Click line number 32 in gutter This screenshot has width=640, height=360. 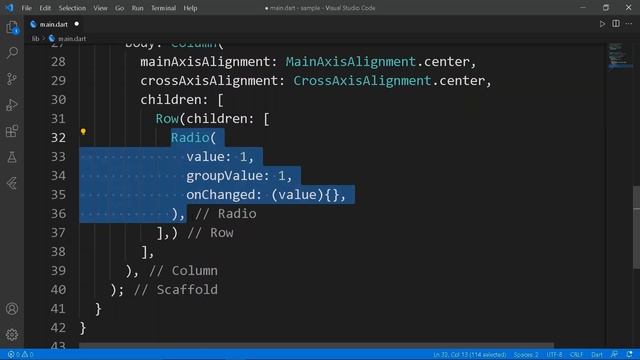pyautogui.click(x=58, y=138)
